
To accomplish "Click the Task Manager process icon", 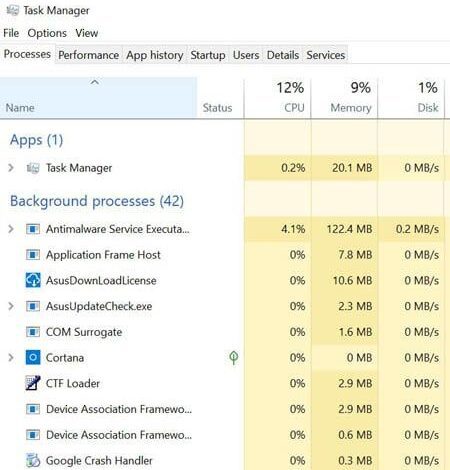I will click(33, 168).
